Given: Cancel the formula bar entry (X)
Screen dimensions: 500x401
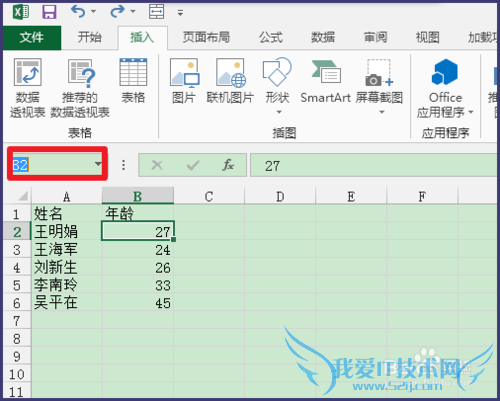Looking at the screenshot, I should pos(157,165).
